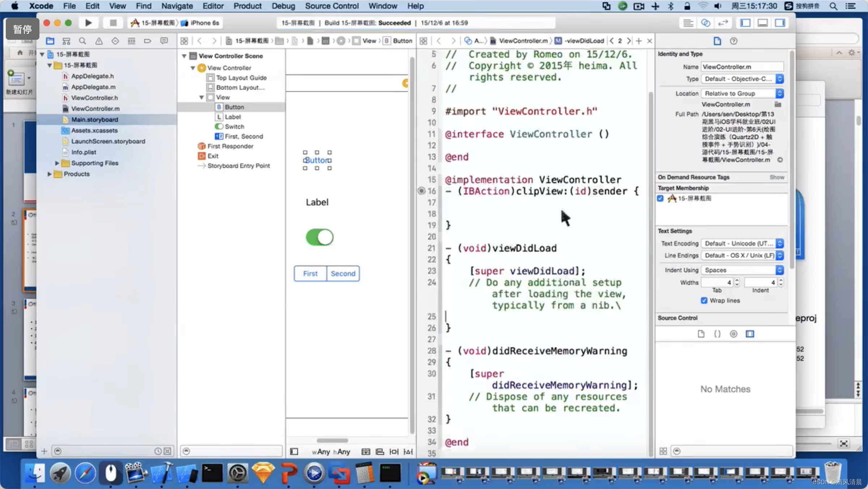Open Quick Help inspector (question mark icon)
The height and width of the screenshot is (489, 868).
click(733, 41)
